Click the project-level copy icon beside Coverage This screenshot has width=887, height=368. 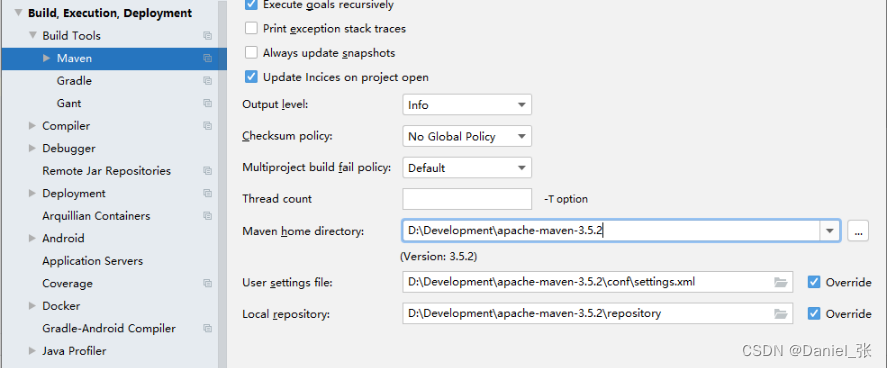pyautogui.click(x=208, y=283)
